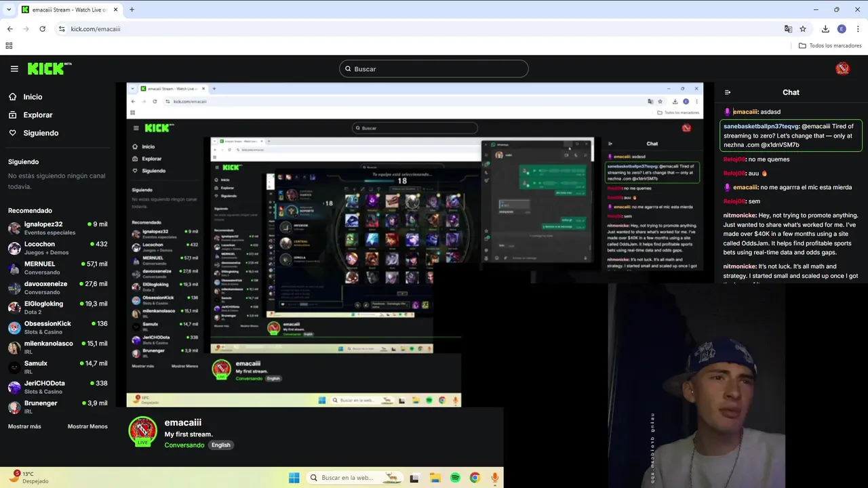868x488 pixels.
Task: Open recommended channel ObsessionKick
Action: point(58,327)
